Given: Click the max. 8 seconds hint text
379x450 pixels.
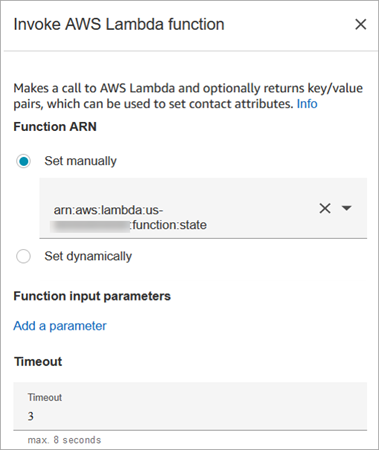Looking at the screenshot, I should pos(64,440).
